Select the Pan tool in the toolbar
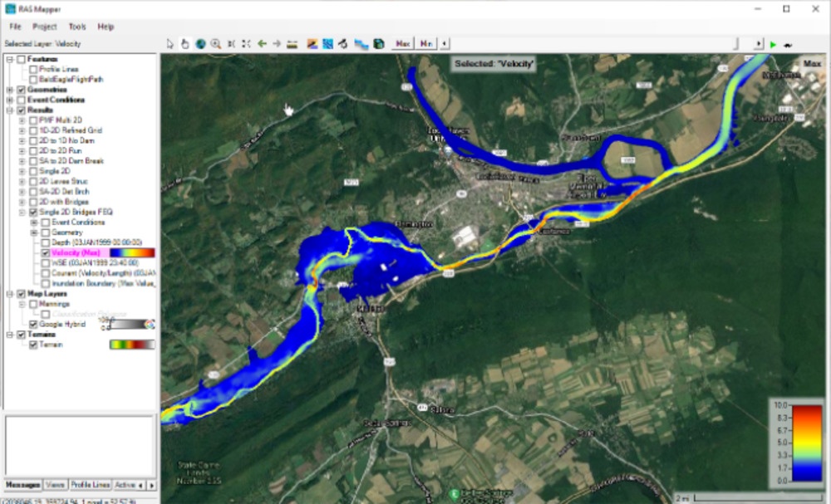This screenshot has height=504, width=831. tap(184, 43)
